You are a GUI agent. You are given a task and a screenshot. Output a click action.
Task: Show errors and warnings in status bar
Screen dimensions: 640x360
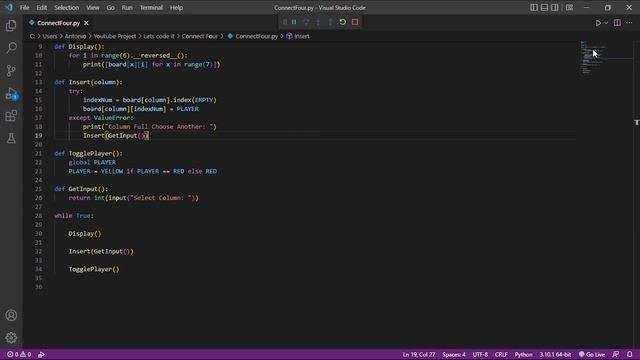pos(19,354)
